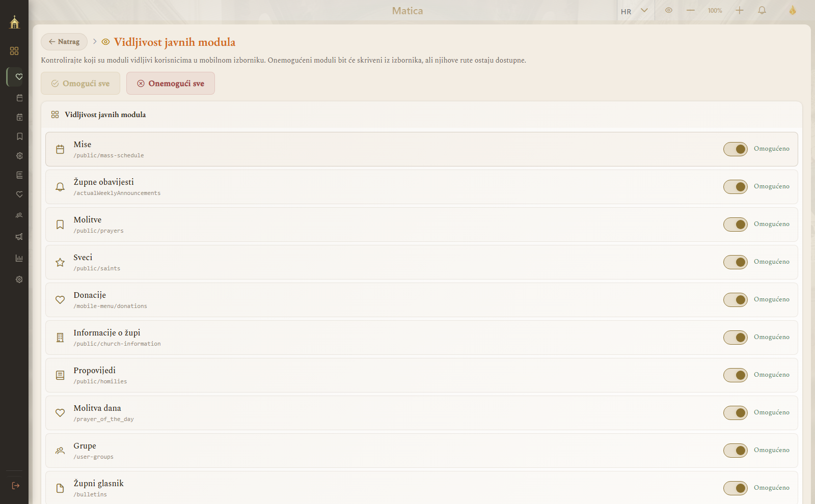Click the Omogući sve button
The height and width of the screenshot is (504, 815).
[x=80, y=83]
